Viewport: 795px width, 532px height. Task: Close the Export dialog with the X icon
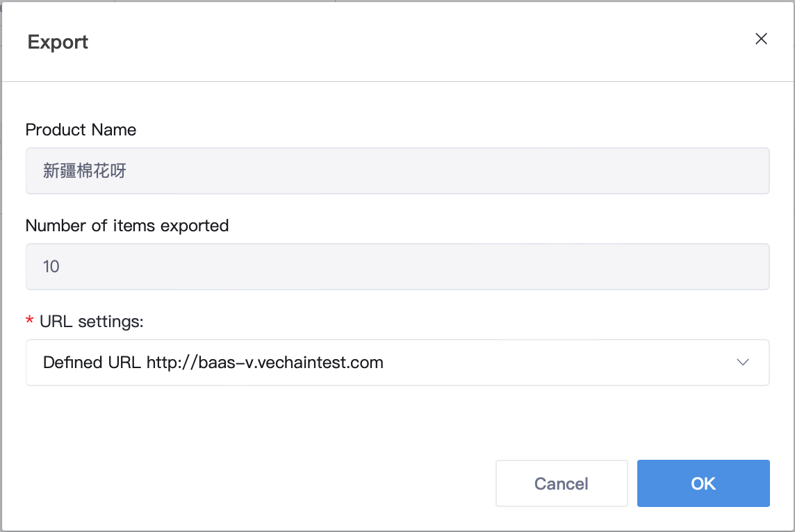pyautogui.click(x=760, y=39)
